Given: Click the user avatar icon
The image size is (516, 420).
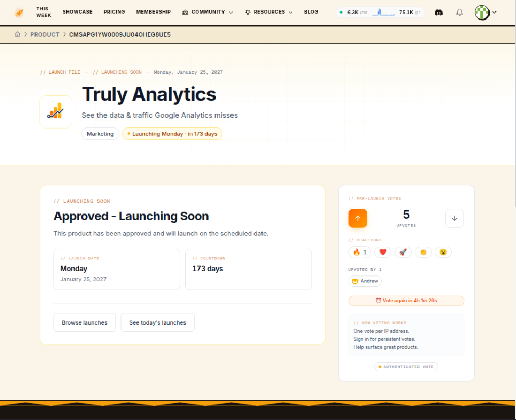Looking at the screenshot, I should 482,13.
